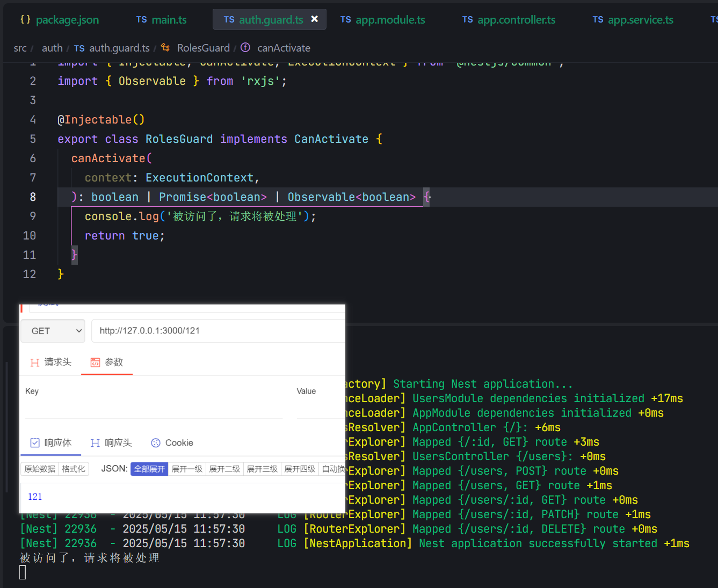Viewport: 718px width, 588px height.
Task: Click the auth folder in breadcrumb path
Action: (x=52, y=48)
